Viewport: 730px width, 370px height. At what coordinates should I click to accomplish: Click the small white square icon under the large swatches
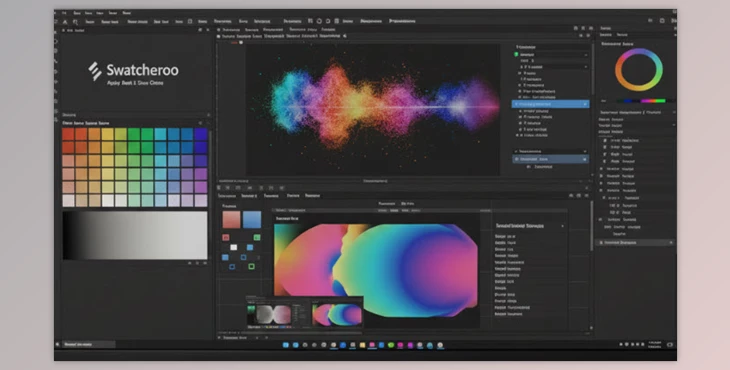(x=234, y=248)
